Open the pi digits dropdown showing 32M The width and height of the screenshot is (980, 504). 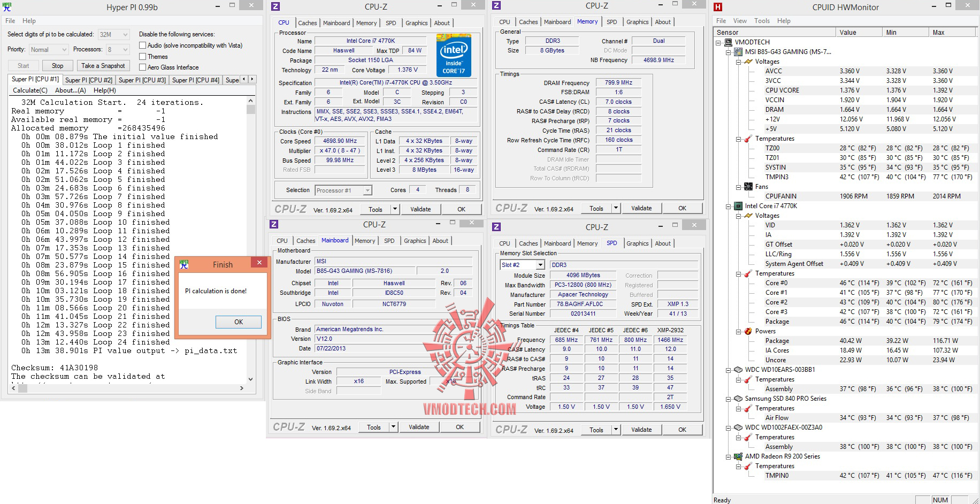click(x=114, y=34)
